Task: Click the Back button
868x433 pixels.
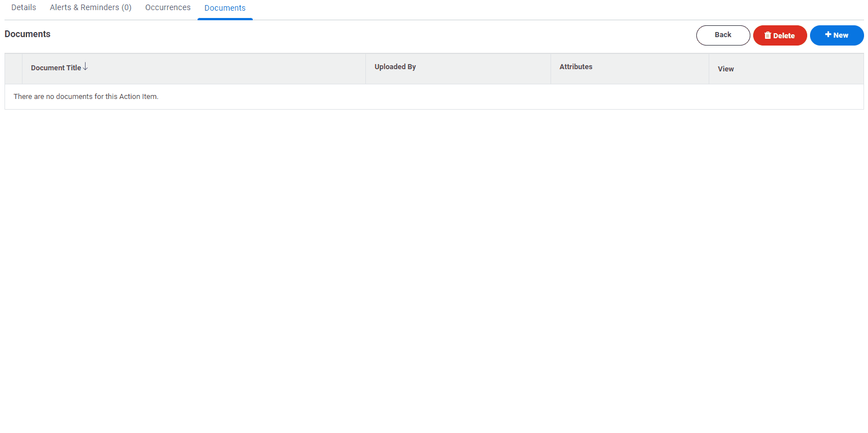Action: [x=723, y=35]
